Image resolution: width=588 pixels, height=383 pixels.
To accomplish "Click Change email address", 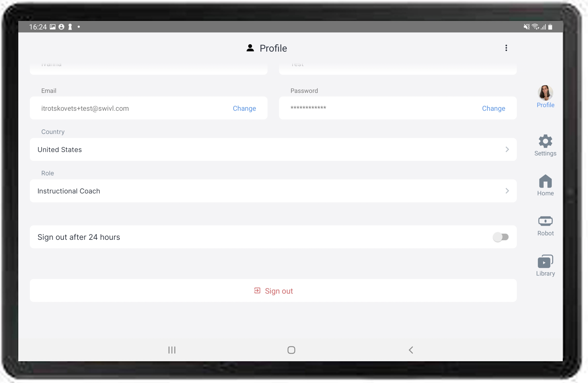I will point(244,108).
